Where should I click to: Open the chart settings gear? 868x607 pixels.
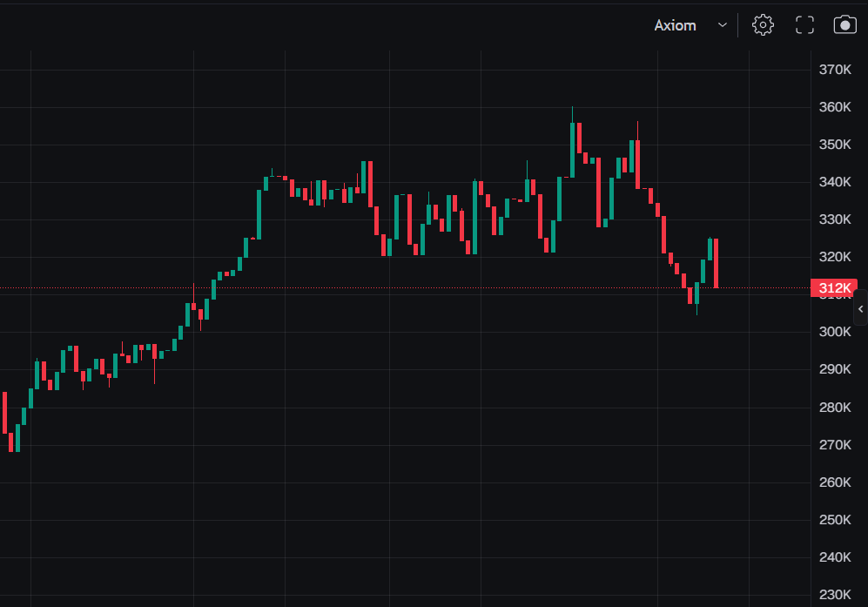point(763,25)
